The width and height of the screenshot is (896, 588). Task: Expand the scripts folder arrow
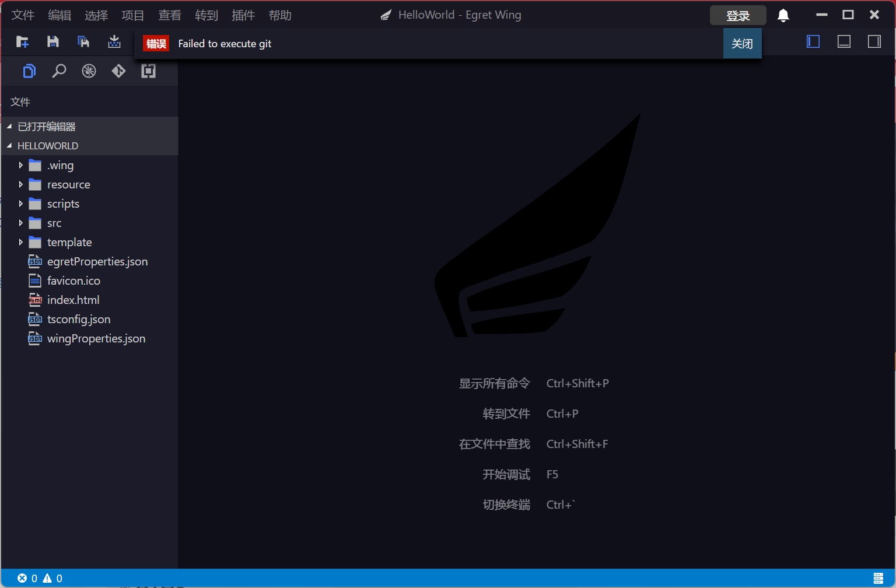21,204
